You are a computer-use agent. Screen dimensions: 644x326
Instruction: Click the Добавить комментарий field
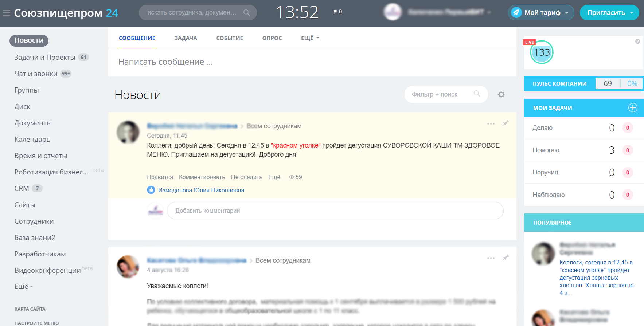point(335,211)
